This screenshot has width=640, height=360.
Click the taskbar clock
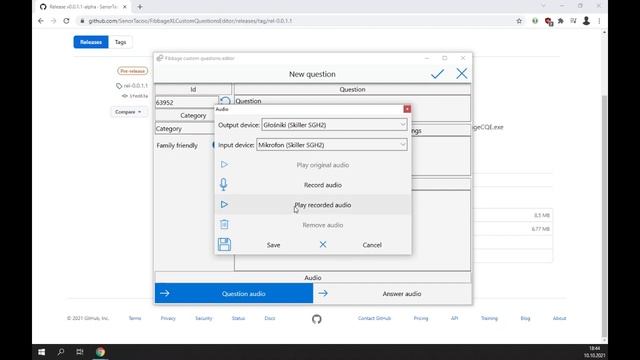pos(594,352)
